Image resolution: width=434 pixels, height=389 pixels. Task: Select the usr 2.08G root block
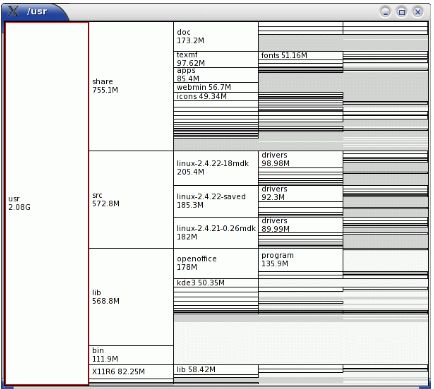[47, 203]
